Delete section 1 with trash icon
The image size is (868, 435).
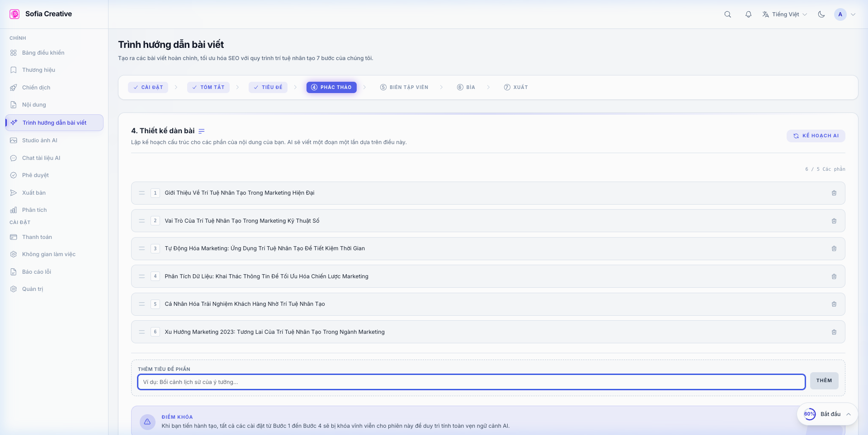pyautogui.click(x=834, y=193)
